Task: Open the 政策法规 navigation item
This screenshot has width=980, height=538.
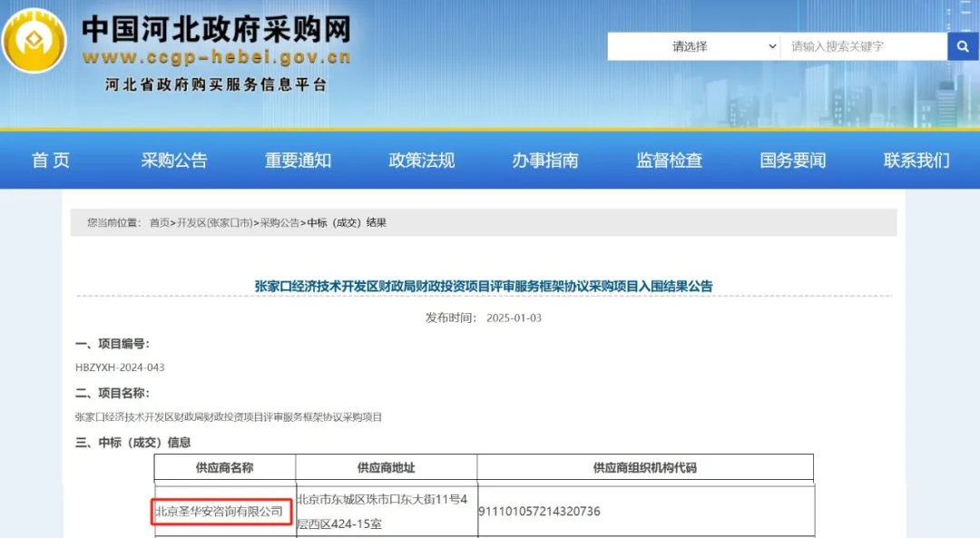Action: click(x=422, y=161)
